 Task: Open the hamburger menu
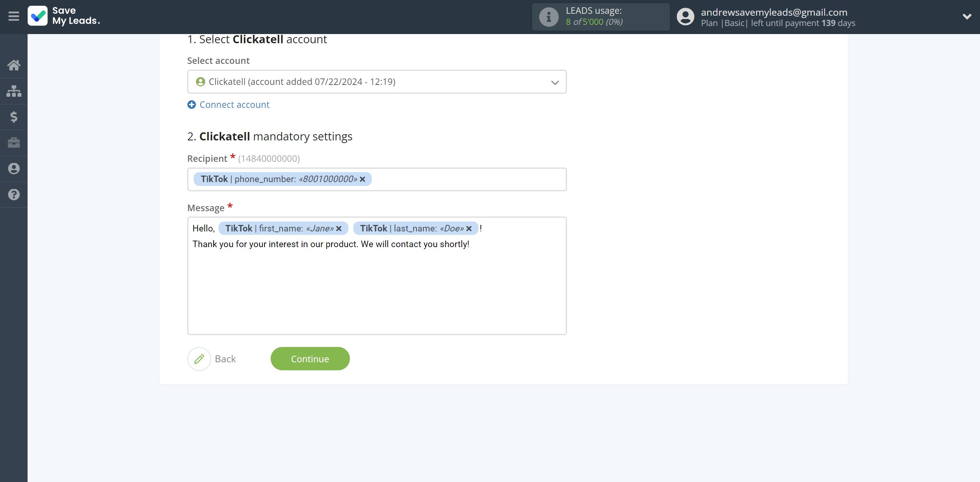tap(14, 16)
